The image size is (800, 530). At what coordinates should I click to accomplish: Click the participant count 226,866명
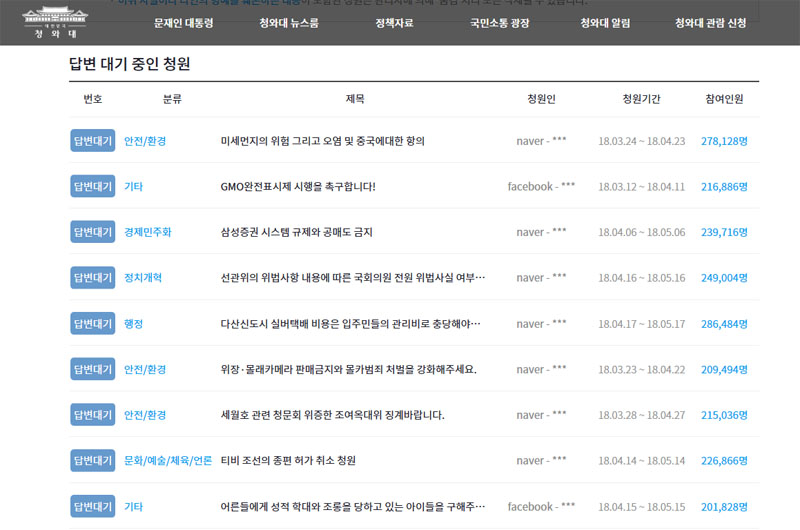pyautogui.click(x=724, y=460)
